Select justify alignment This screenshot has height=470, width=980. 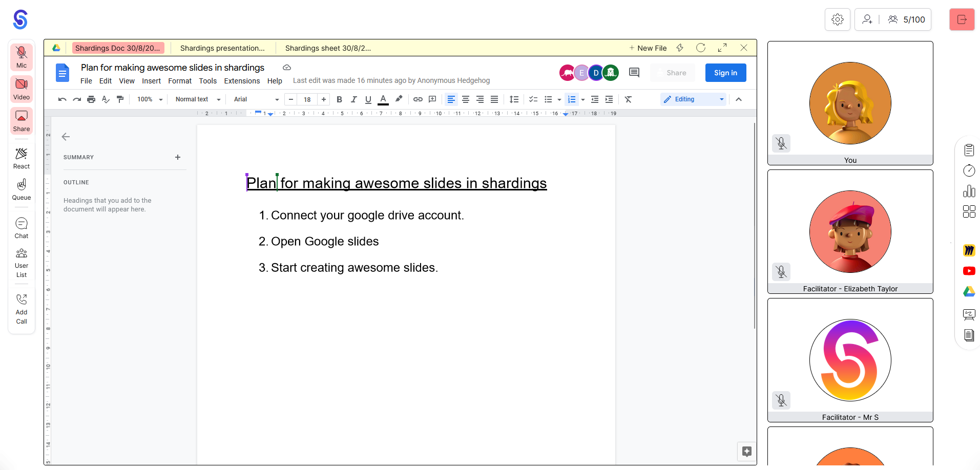click(x=494, y=99)
